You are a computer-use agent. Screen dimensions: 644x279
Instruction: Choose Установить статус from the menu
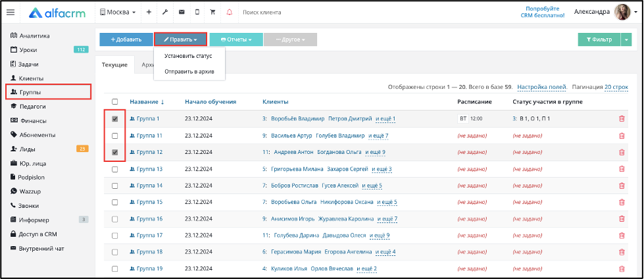188,55
